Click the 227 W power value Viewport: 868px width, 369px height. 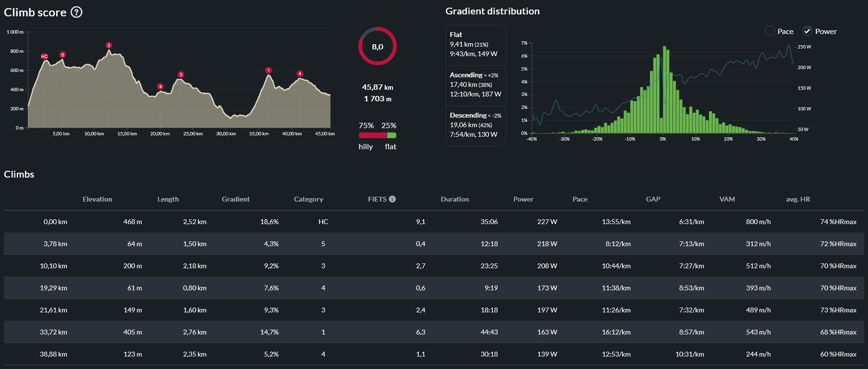click(547, 222)
